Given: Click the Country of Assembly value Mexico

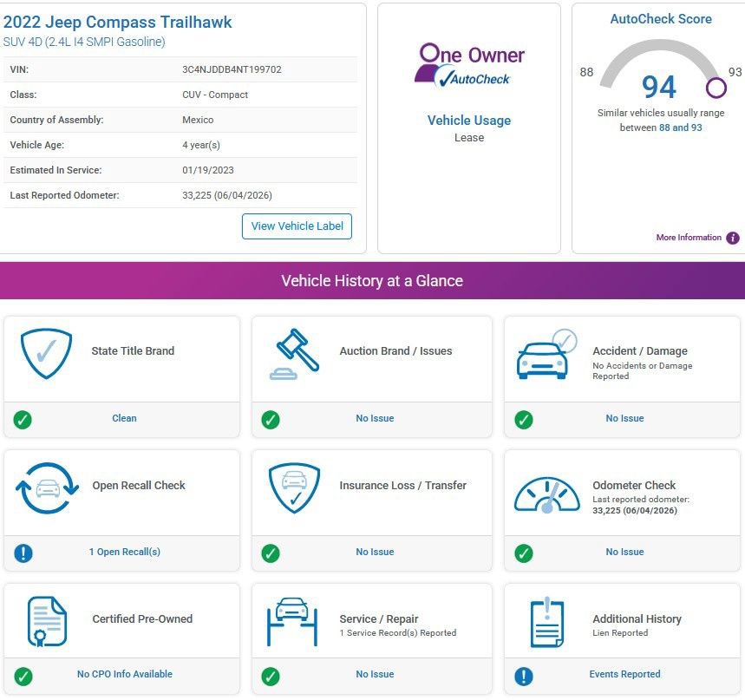Looking at the screenshot, I should tap(198, 120).
